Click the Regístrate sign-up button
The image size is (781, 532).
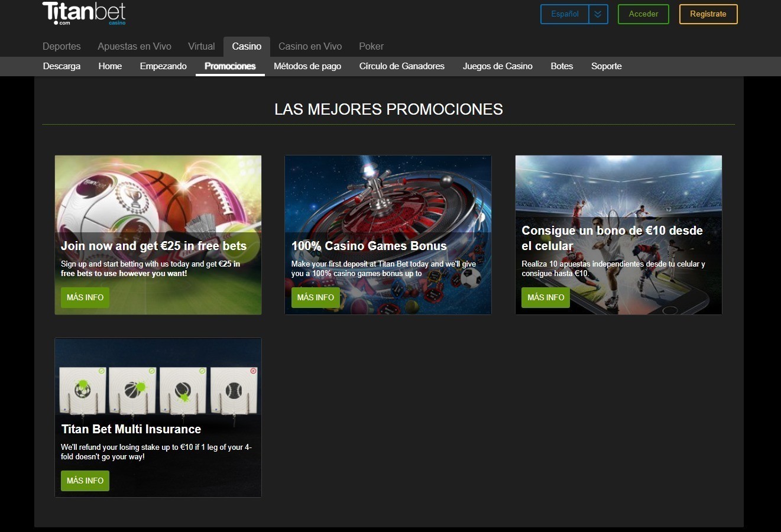(708, 14)
